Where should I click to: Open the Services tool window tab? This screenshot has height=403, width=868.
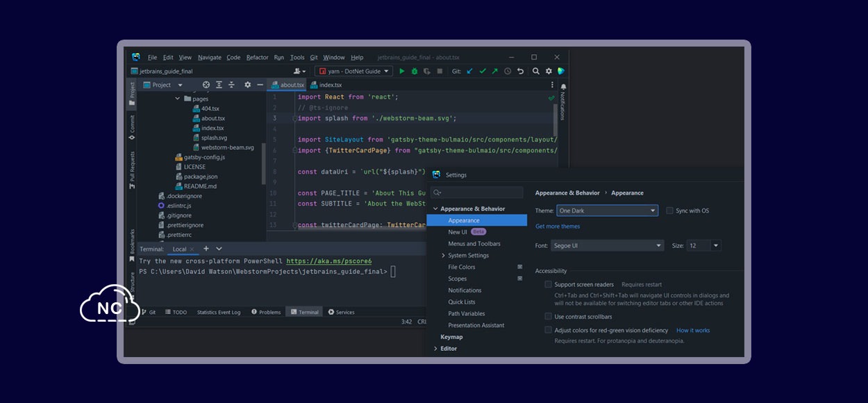tap(341, 312)
